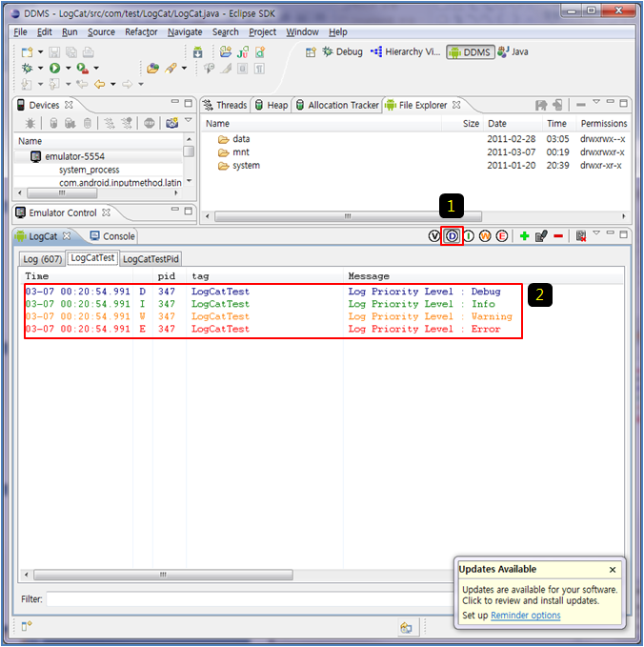Open the dropdown arrow beside Search flashlight
Image resolution: width=644 pixels, height=647 pixels.
[184, 68]
